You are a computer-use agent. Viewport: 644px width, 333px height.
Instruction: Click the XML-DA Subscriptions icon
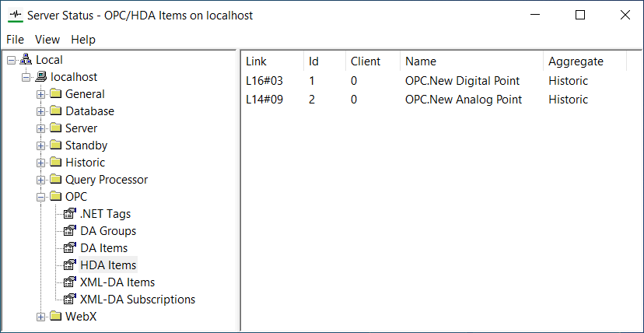[70, 300]
